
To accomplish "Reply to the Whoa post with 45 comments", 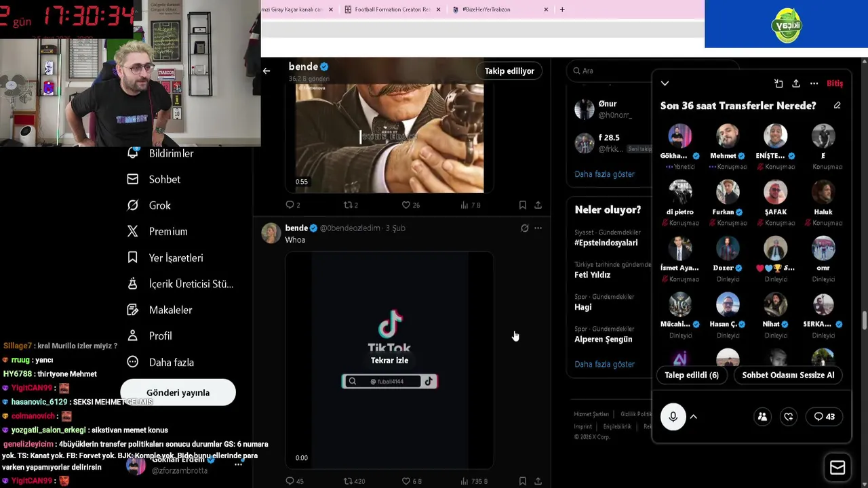I will pyautogui.click(x=294, y=481).
